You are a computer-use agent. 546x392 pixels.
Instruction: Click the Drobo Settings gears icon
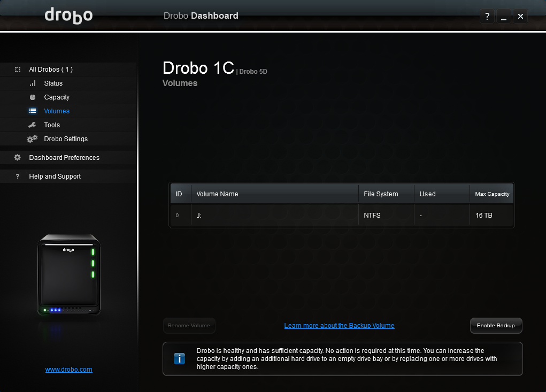tap(33, 139)
